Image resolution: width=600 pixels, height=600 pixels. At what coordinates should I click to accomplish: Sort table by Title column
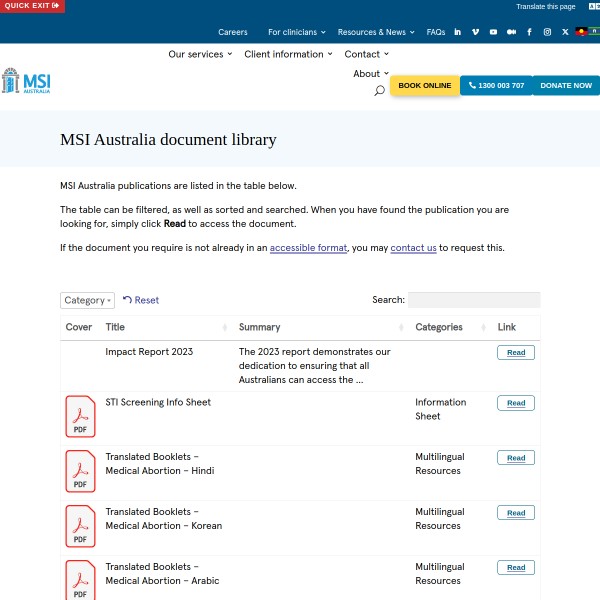pos(166,327)
